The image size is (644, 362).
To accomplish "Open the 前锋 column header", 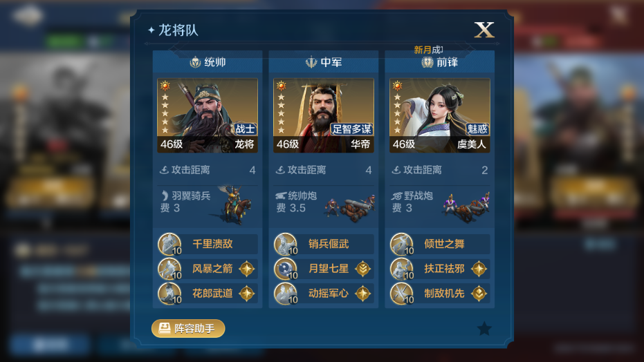I will (439, 62).
